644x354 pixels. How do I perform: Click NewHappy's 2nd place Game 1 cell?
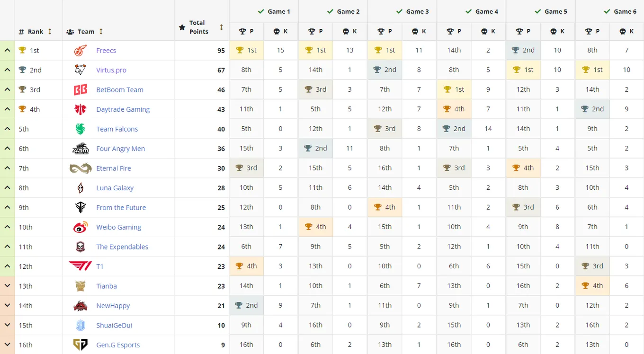246,305
